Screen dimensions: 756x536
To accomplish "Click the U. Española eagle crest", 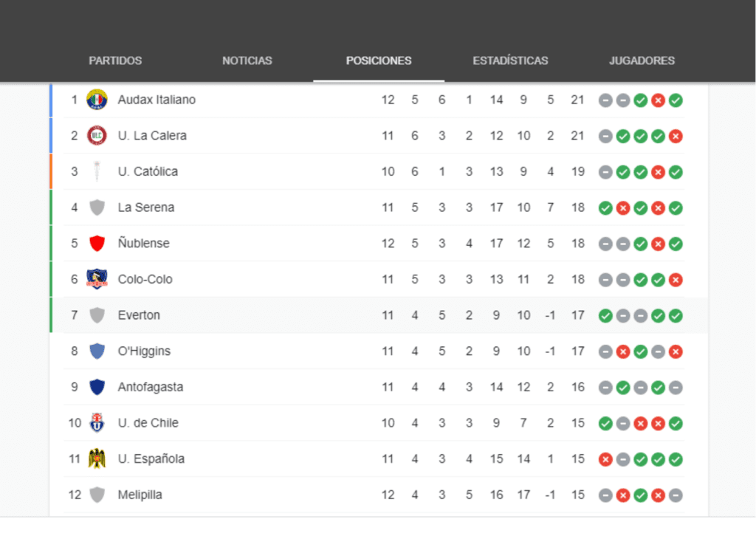I will point(97,458).
